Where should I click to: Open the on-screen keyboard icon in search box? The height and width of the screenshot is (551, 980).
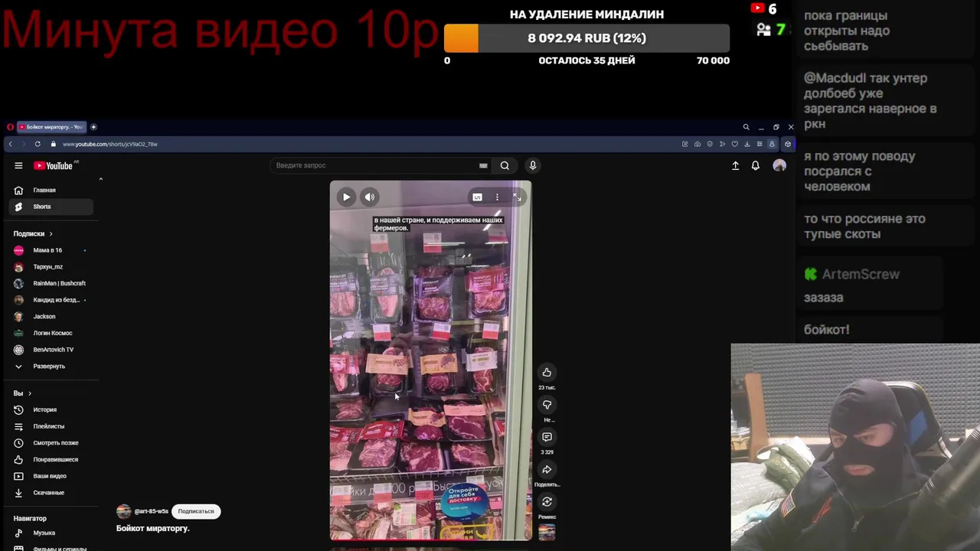coord(483,165)
